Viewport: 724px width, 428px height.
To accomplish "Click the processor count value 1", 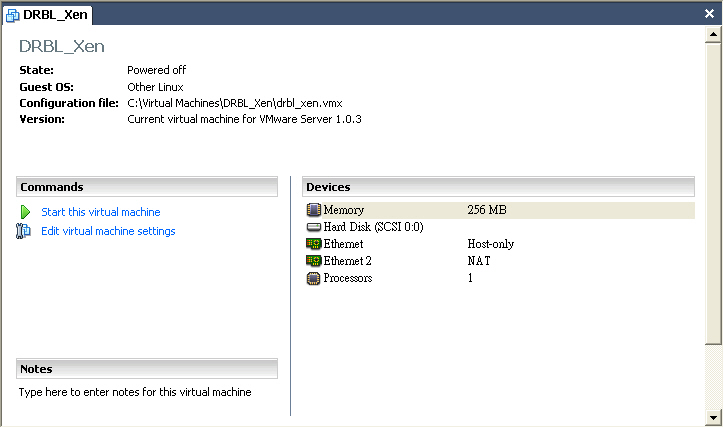I will pyautogui.click(x=470, y=278).
